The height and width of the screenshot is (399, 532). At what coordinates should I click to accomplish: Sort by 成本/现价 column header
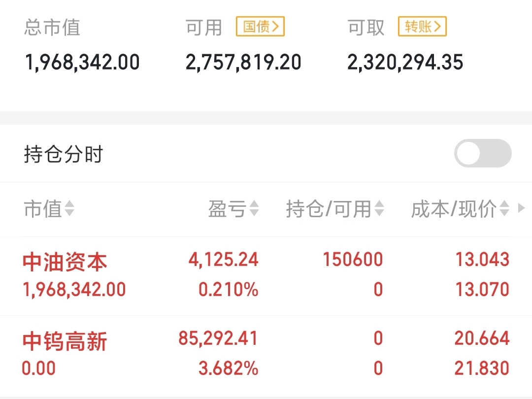coord(460,208)
